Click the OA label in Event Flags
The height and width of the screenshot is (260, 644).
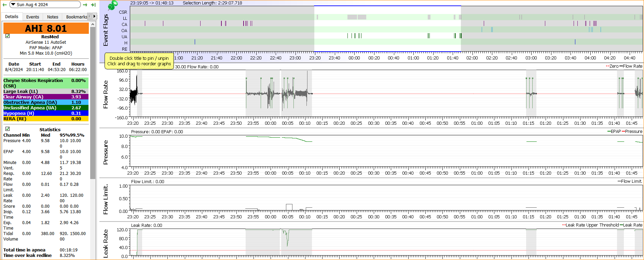pyautogui.click(x=124, y=30)
